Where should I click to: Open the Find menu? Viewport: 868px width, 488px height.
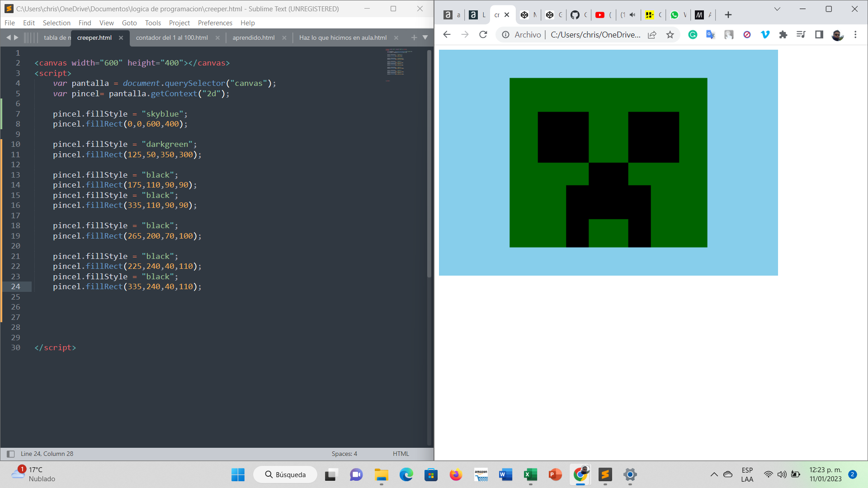(x=85, y=23)
